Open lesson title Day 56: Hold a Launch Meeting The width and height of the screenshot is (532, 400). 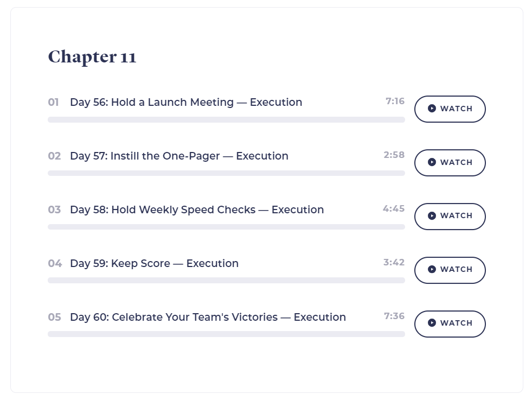[186, 102]
